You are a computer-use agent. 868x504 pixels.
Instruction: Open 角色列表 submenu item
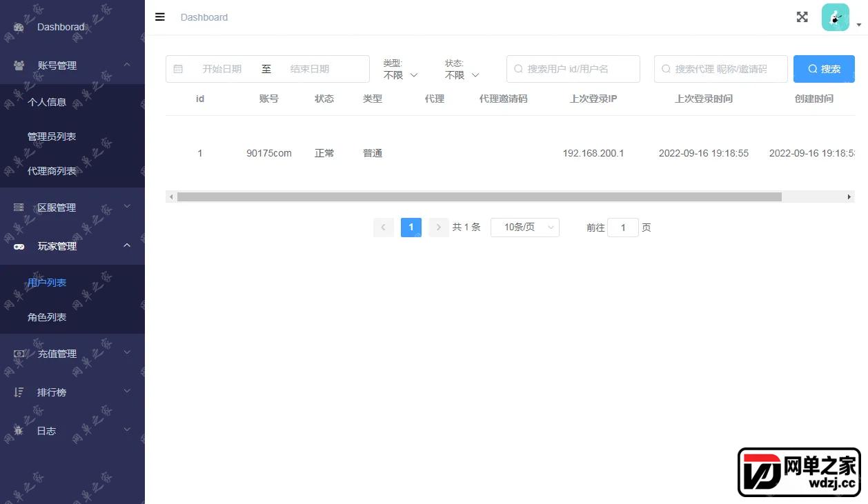pyautogui.click(x=72, y=317)
